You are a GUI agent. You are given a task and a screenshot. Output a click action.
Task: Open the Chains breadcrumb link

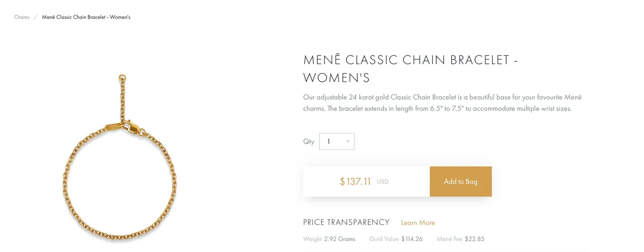[22, 17]
